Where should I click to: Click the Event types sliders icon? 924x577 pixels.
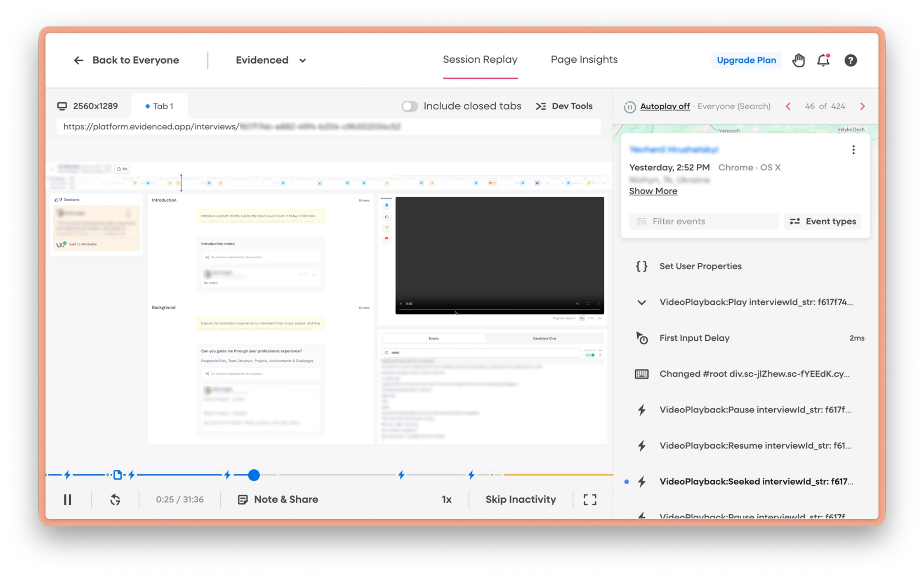(795, 221)
